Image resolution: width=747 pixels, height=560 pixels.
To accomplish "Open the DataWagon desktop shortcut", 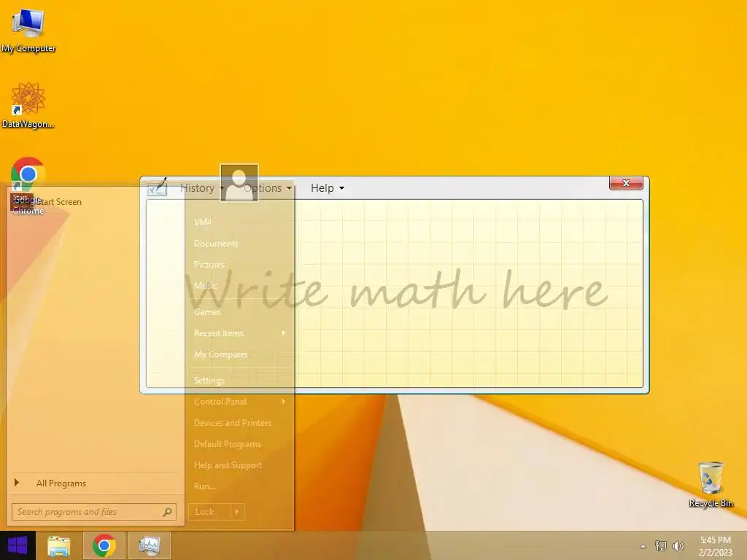I will 28,105.
